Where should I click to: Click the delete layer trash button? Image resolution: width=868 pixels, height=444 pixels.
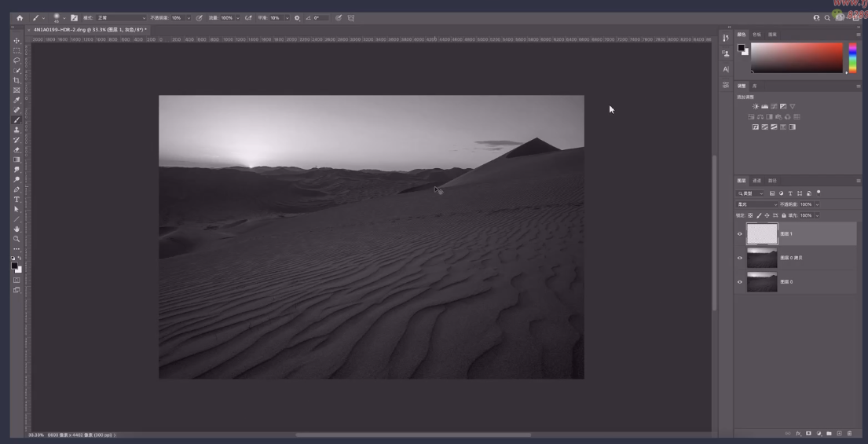[x=849, y=433]
